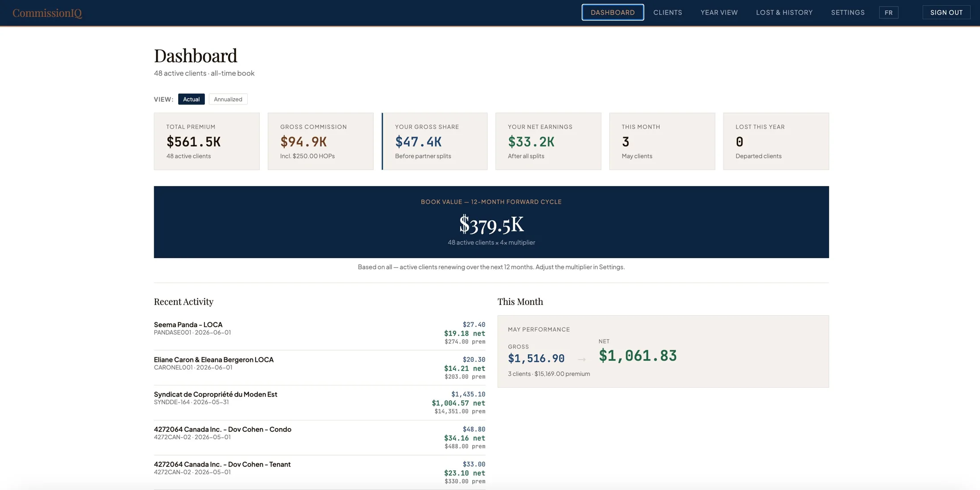
Task: Open the May Performance panel
Action: point(663,352)
